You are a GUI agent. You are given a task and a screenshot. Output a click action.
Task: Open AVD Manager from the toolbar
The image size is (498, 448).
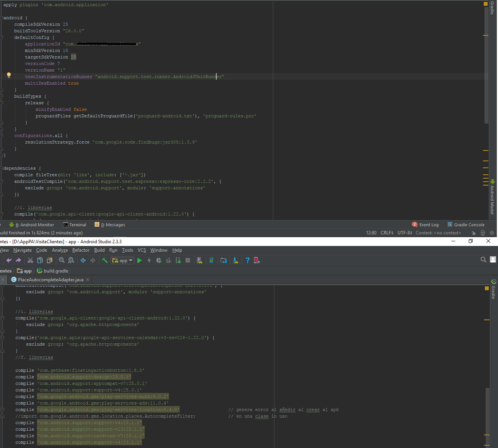(x=199, y=261)
